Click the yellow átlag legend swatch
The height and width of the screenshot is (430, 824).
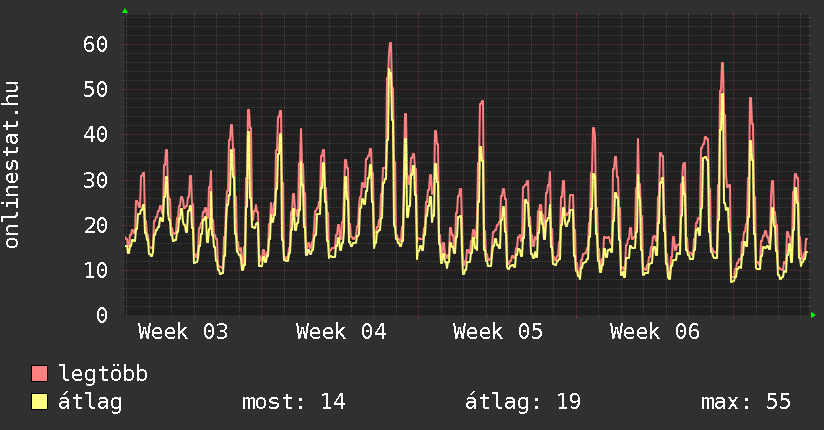pyautogui.click(x=40, y=402)
